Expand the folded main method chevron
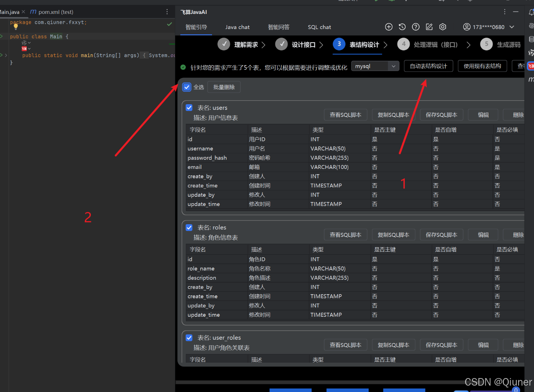 pos(6,55)
